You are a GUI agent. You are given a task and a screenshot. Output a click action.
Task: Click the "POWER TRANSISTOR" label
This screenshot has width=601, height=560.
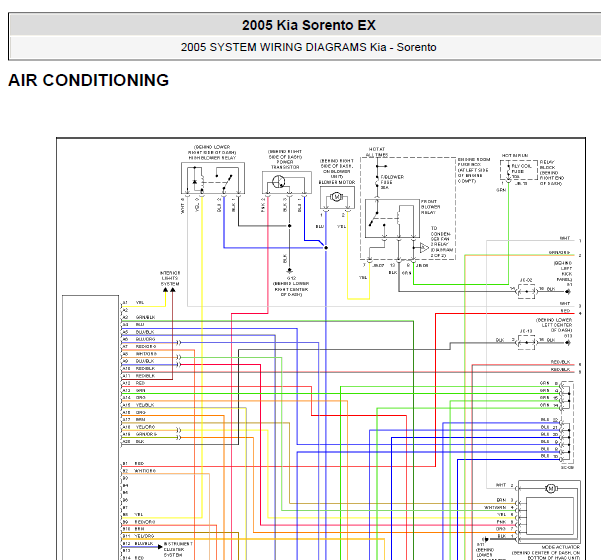285,164
